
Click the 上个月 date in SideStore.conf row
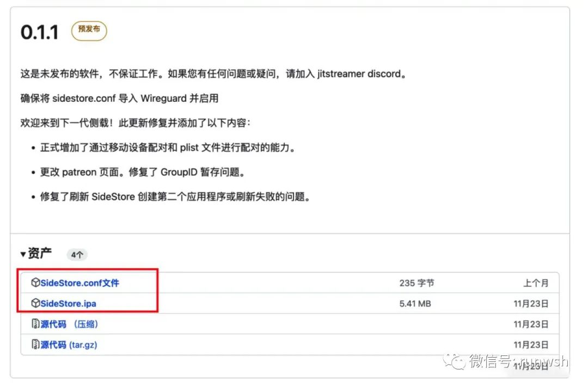(x=536, y=283)
